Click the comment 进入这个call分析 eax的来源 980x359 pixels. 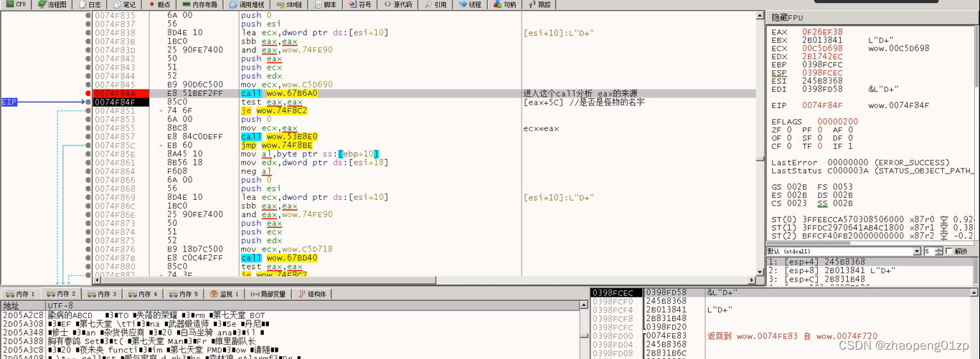pos(581,94)
